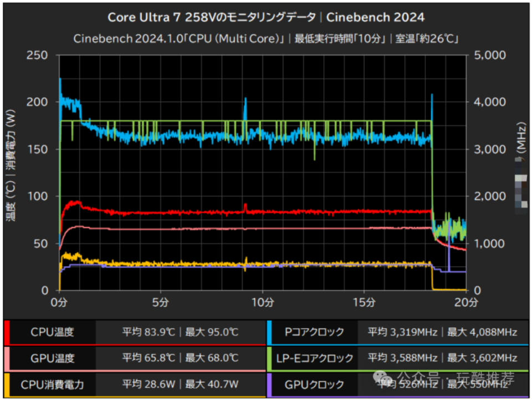Click the '15分' time axis label
This screenshot has height=400, width=532.
(x=364, y=302)
